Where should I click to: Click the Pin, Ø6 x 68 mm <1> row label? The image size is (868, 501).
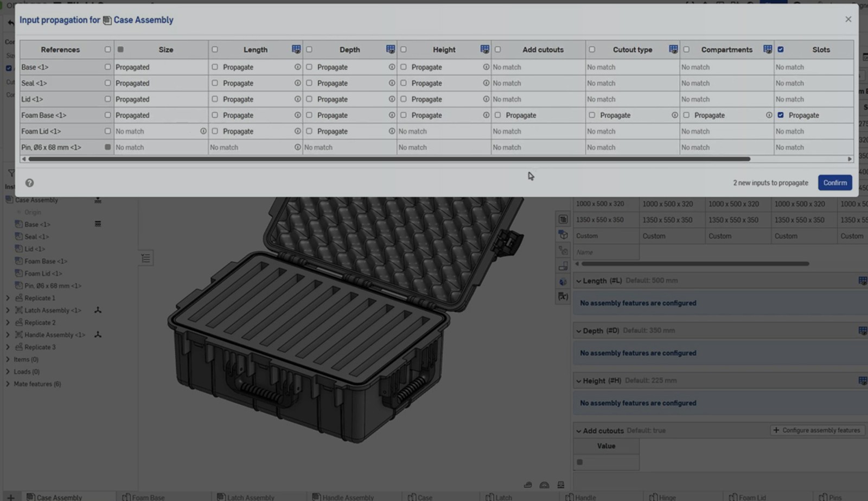[51, 147]
